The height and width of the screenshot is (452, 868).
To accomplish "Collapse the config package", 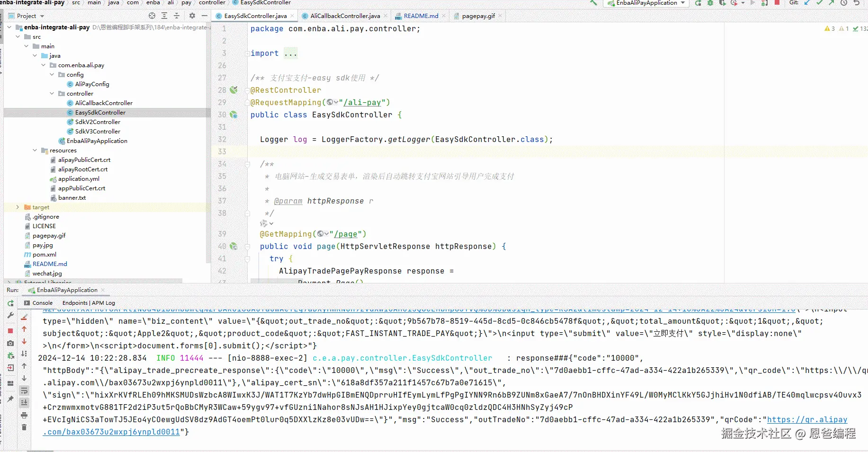I will pos(52,74).
